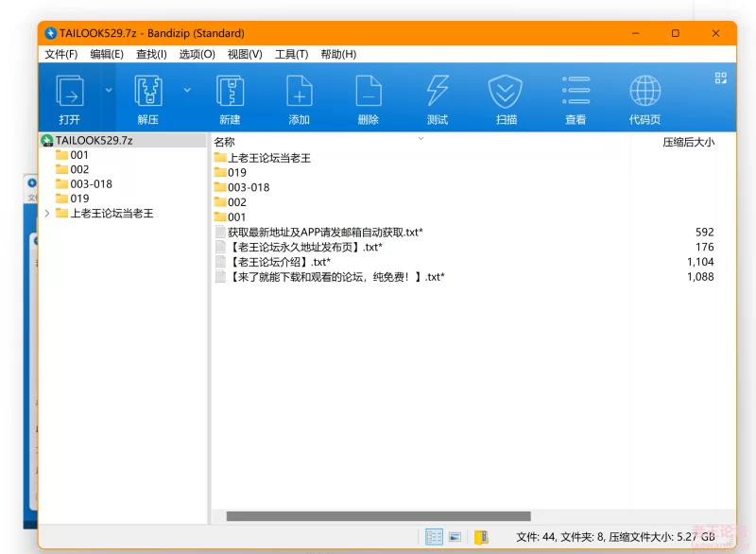
Task: Open the 工具(T) menu
Action: coord(292,54)
